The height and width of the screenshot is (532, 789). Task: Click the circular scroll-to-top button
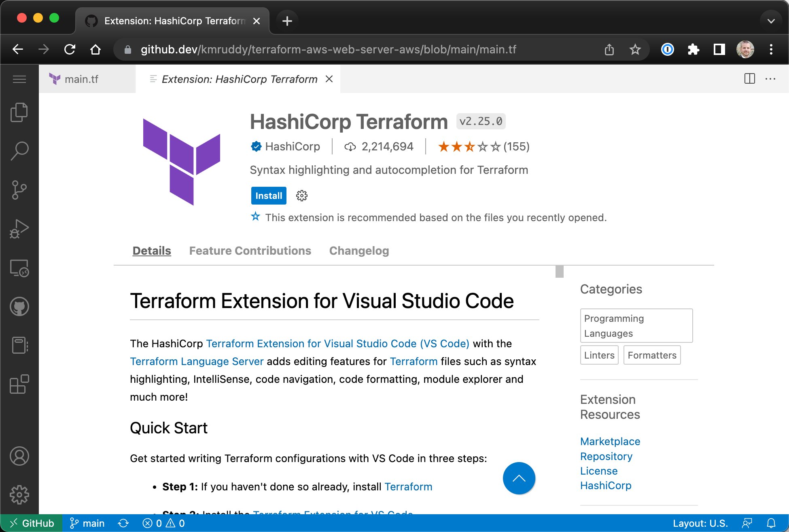[519, 478]
